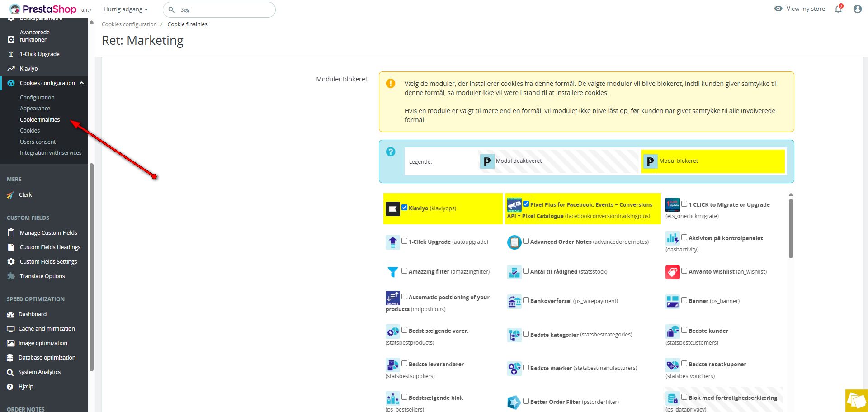Go to Cookies configuration breadcrumb

[129, 24]
